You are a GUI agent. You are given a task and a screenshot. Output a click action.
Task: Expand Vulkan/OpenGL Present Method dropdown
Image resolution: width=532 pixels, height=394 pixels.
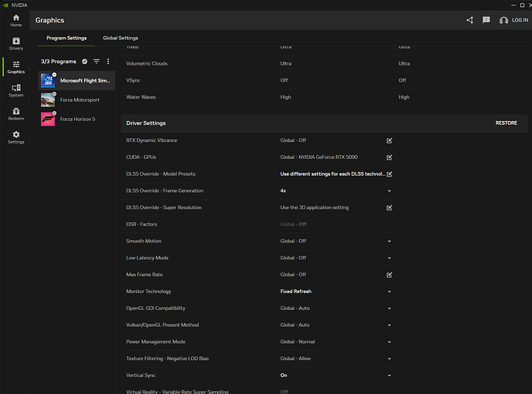coord(389,325)
